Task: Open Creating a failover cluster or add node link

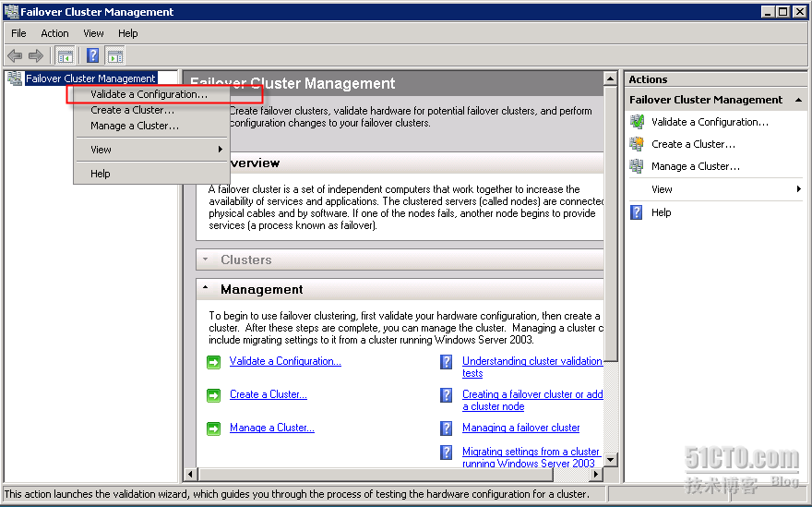Action: [532, 400]
